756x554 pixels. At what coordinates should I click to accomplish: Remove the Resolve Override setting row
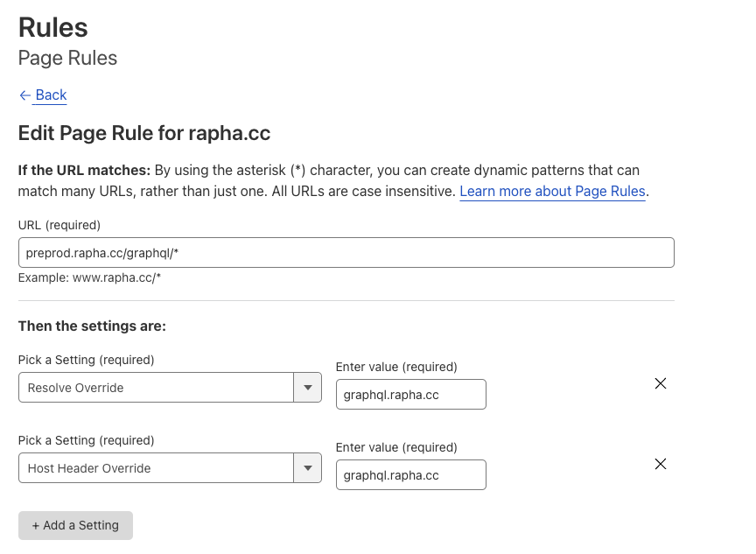click(661, 383)
